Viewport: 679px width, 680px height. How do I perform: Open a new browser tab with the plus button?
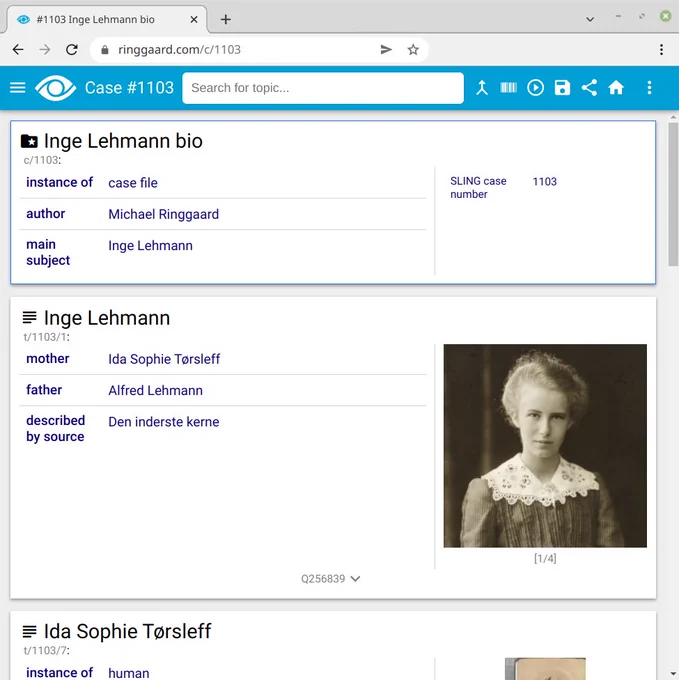click(225, 20)
